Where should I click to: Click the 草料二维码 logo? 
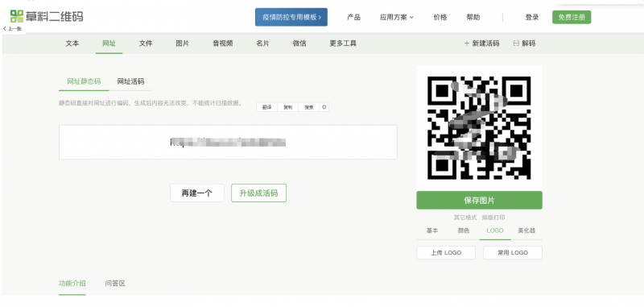coord(47,16)
